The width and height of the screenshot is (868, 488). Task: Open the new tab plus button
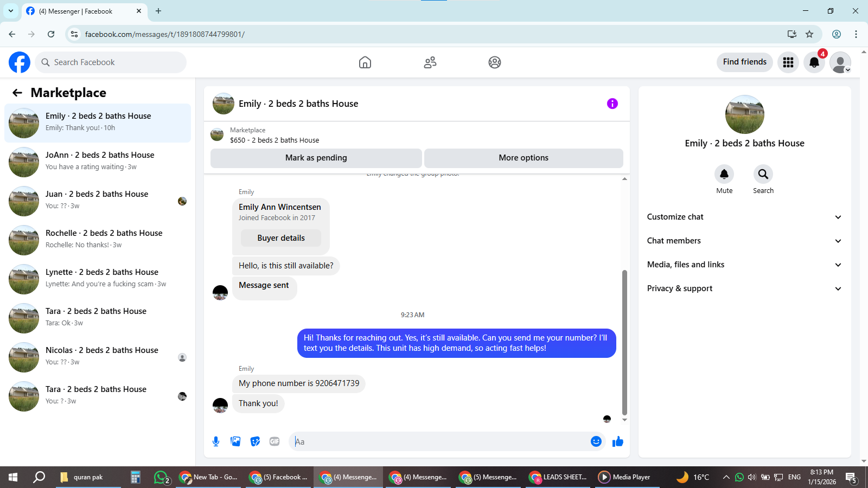158,11
